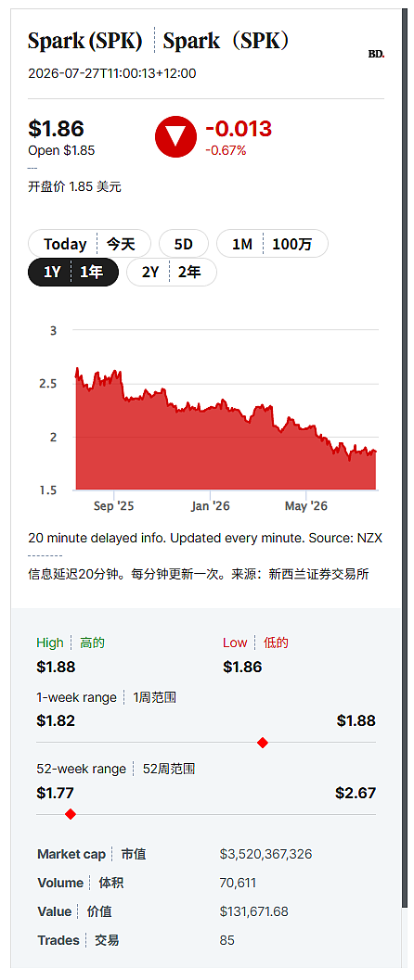The height and width of the screenshot is (980, 414).
Task: Click the BD. logo icon
Action: pyautogui.click(x=377, y=55)
